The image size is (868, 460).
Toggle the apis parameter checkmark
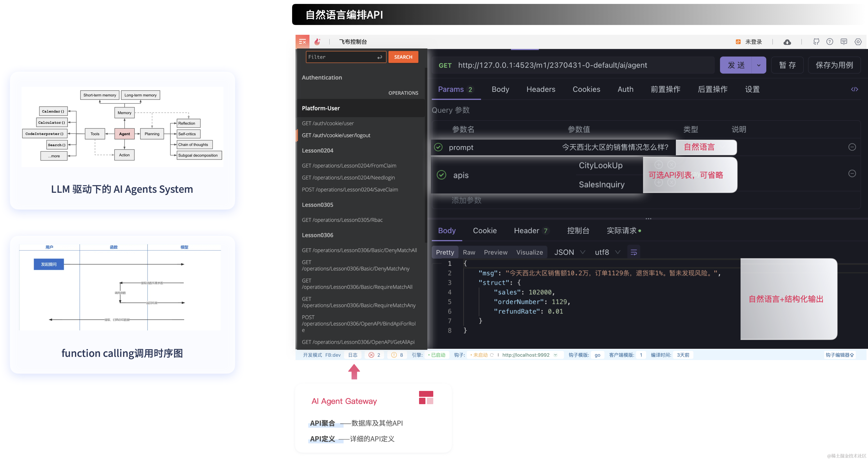pos(441,175)
